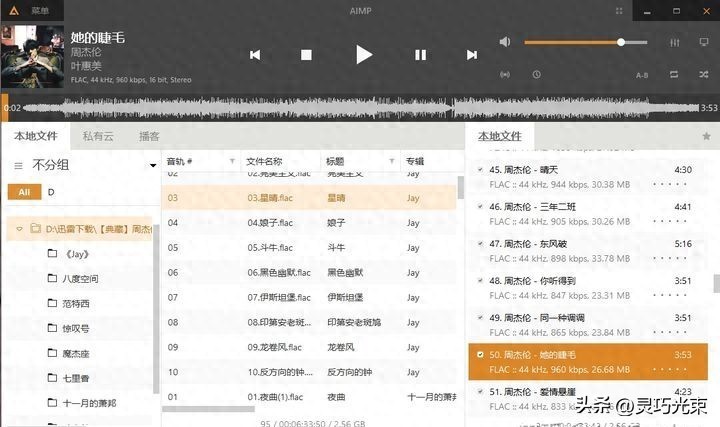Viewport: 720px width, 427px height.
Task: Stop playback with the square button
Action: click(306, 55)
